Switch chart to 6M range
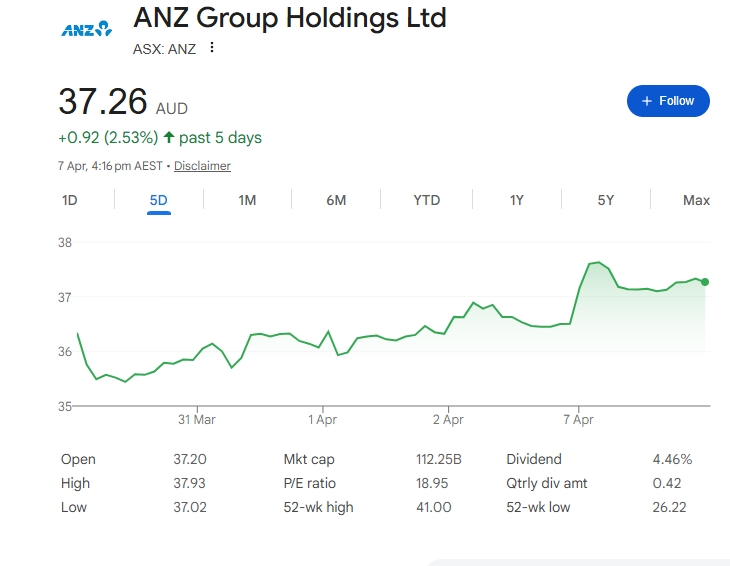730x566 pixels. tap(336, 200)
